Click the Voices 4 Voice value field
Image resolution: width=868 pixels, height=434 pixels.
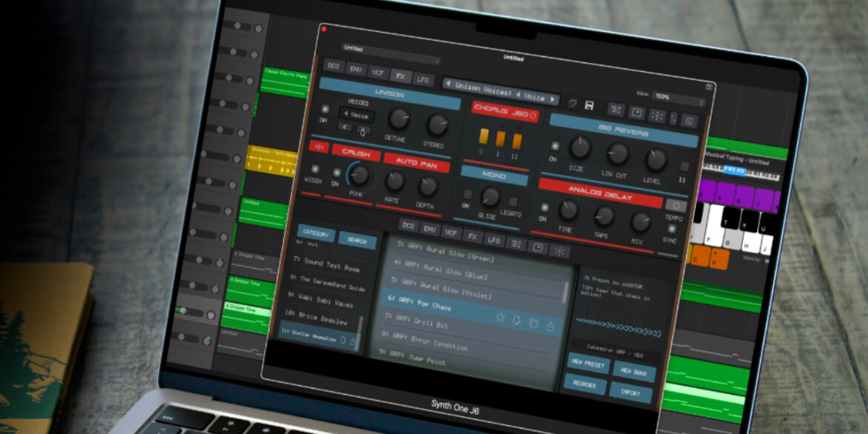(x=356, y=115)
